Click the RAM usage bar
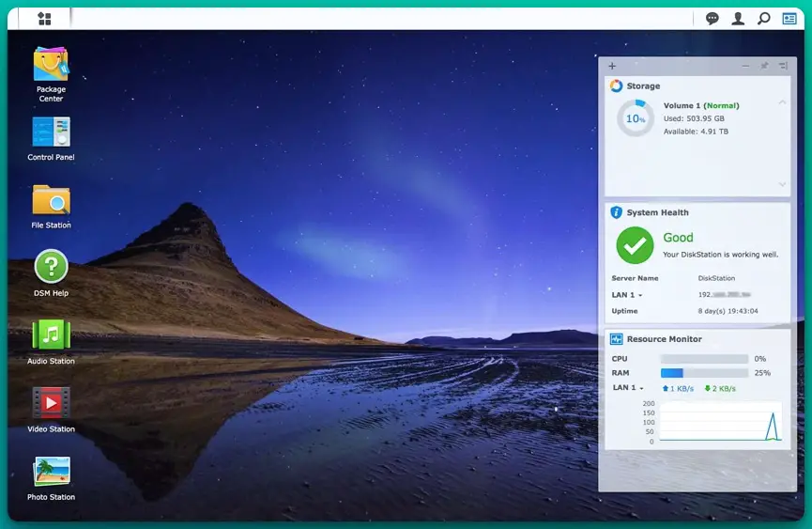The height and width of the screenshot is (529, 812). click(704, 373)
